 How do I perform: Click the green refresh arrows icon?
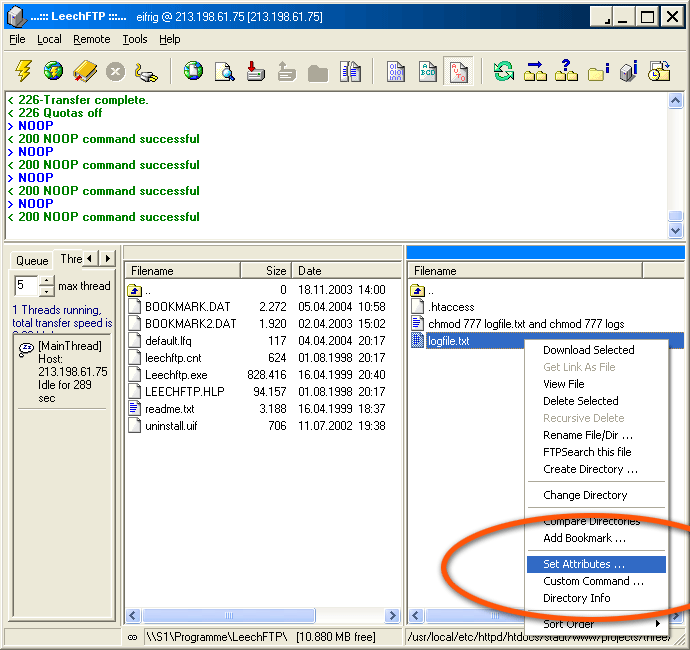[504, 71]
